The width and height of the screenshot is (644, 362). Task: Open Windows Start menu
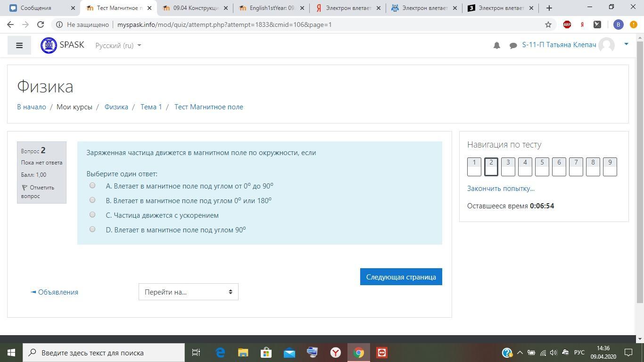pyautogui.click(x=11, y=353)
